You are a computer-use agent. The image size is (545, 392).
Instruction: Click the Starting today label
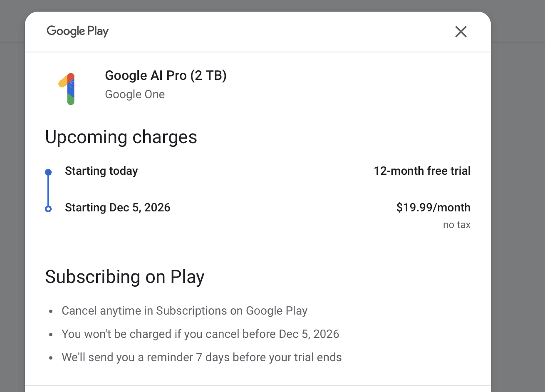tap(101, 171)
